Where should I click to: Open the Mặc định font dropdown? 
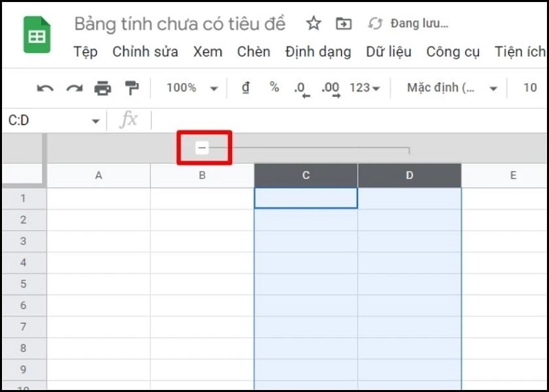pyautogui.click(x=452, y=88)
